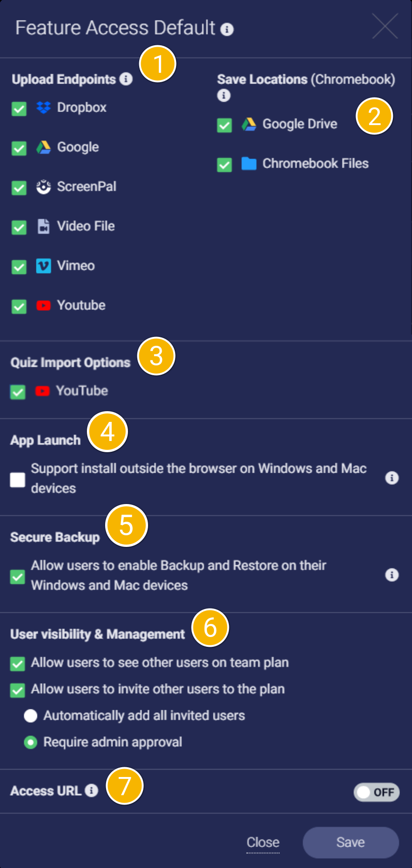The image size is (412, 868).
Task: Select Require admin approval radio option
Action: click(x=31, y=742)
